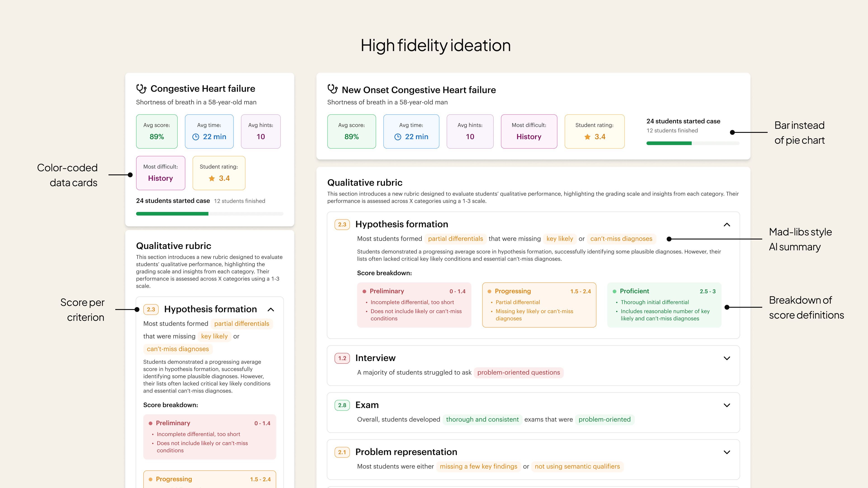Viewport: 868px width, 488px height.
Task: Expand the Interview criterion section
Action: (727, 358)
